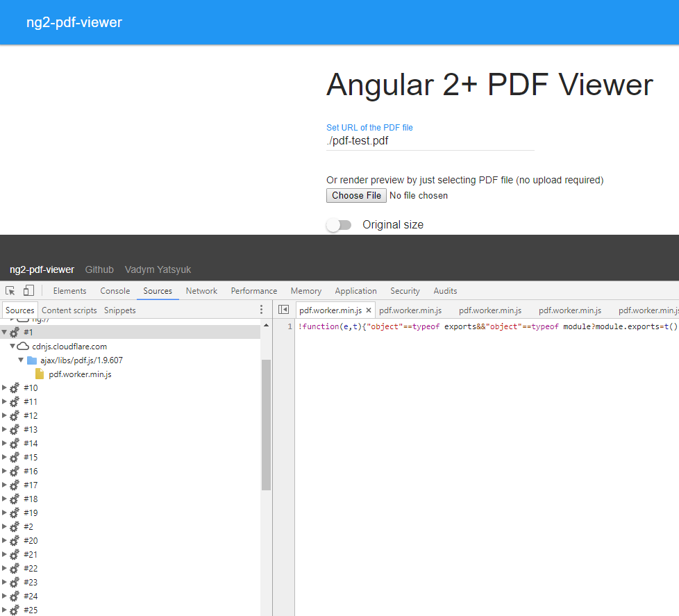Click the gear icon beside #10

(15, 388)
